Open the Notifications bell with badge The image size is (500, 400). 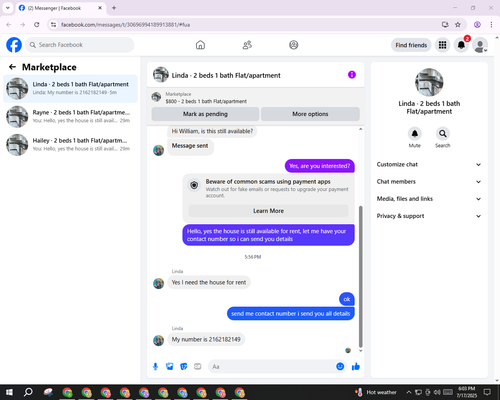pos(461,45)
